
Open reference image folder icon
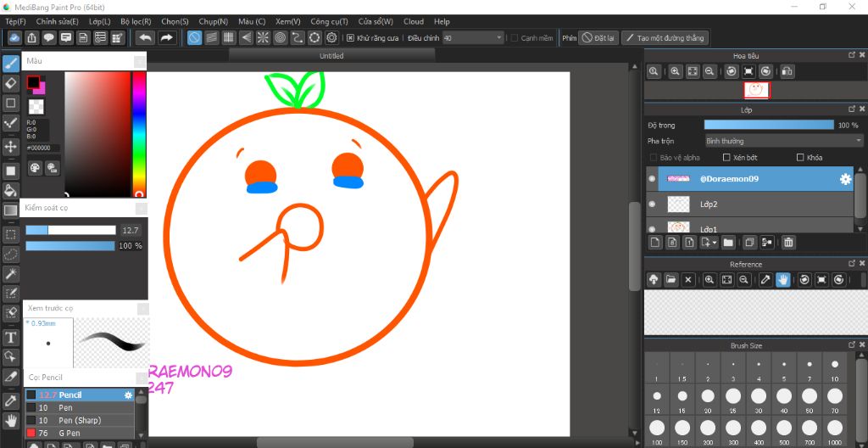(x=671, y=279)
